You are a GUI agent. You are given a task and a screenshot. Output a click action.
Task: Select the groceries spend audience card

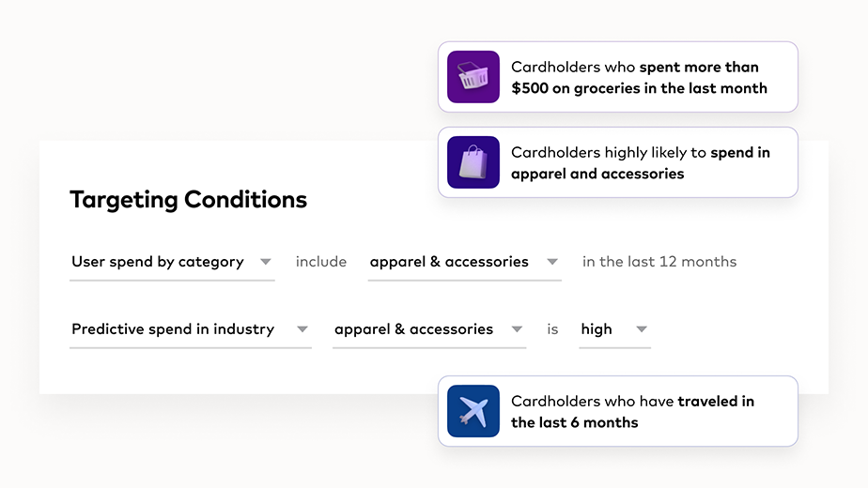[x=618, y=77]
